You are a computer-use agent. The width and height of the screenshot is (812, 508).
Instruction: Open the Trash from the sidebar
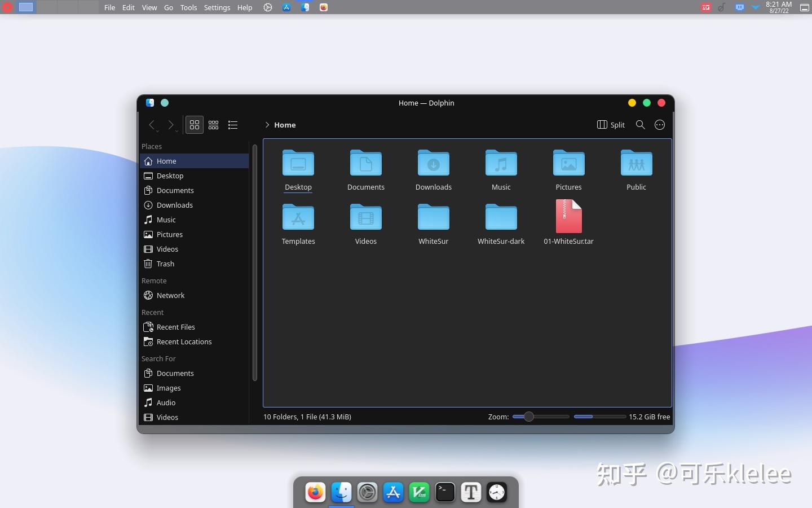click(165, 264)
